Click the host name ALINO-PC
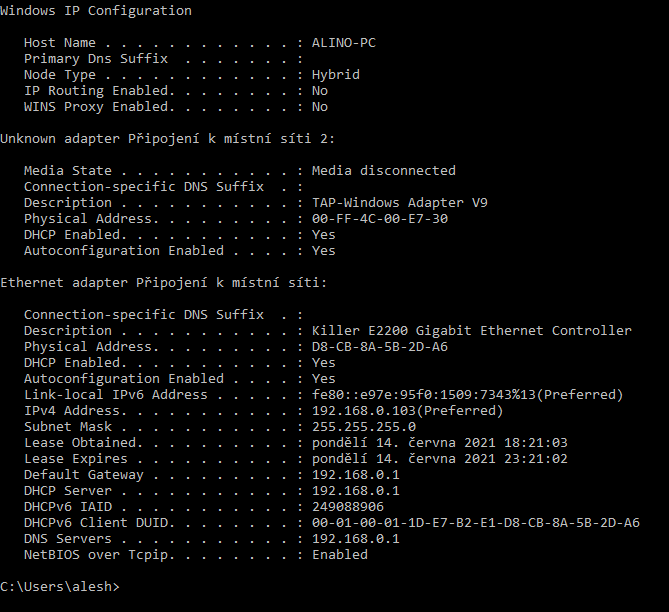 [x=343, y=43]
